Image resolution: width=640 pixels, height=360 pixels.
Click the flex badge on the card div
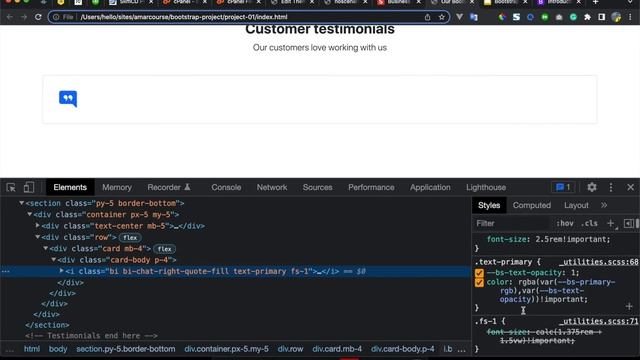(164, 249)
